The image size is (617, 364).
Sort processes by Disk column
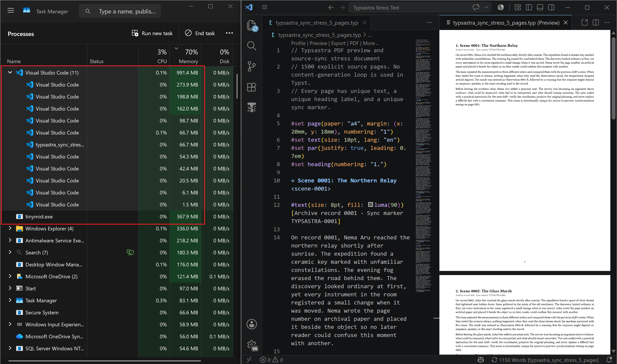coord(217,56)
